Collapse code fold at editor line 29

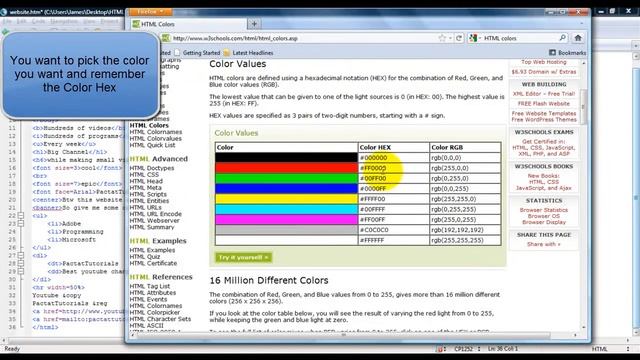(x=21, y=271)
